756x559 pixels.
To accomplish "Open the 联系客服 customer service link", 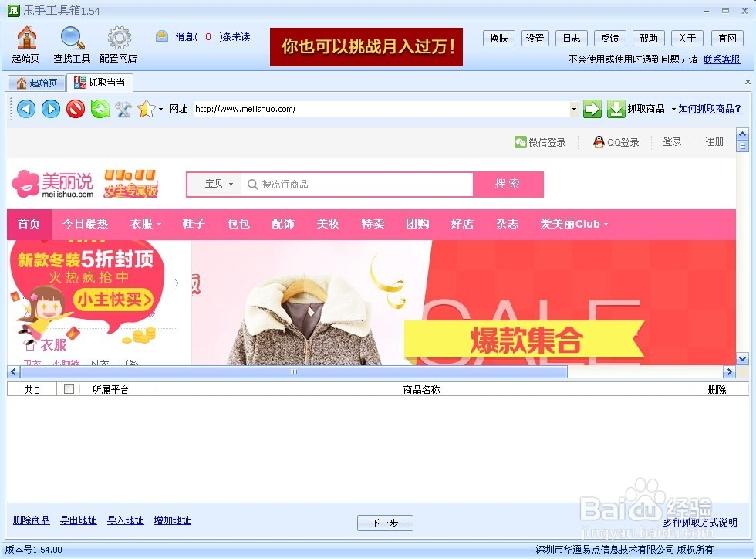I will point(722,59).
